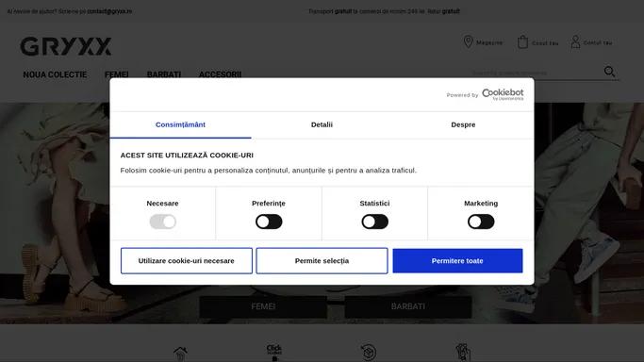Click the Permite selecția button
This screenshot has height=362, width=644.
(x=322, y=260)
